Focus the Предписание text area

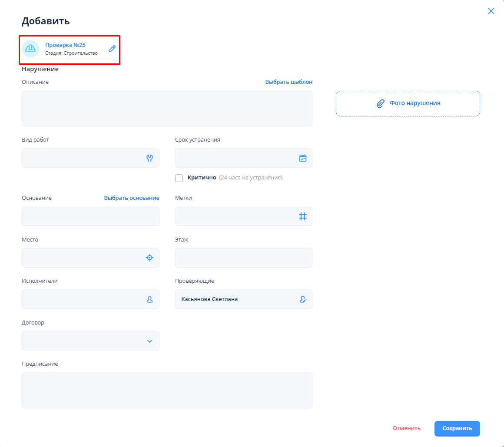(167, 390)
